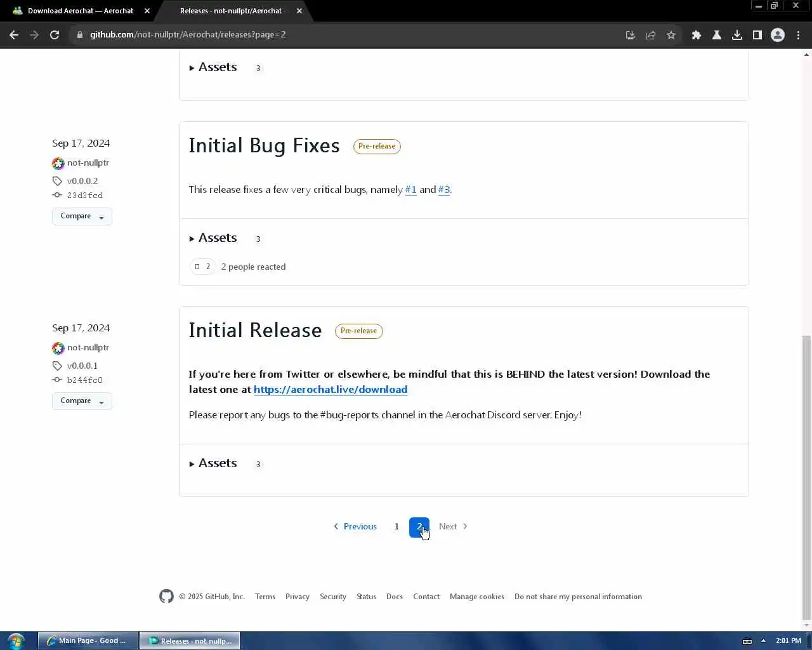Open Status in the footer
The image size is (812, 650).
pyautogui.click(x=366, y=597)
